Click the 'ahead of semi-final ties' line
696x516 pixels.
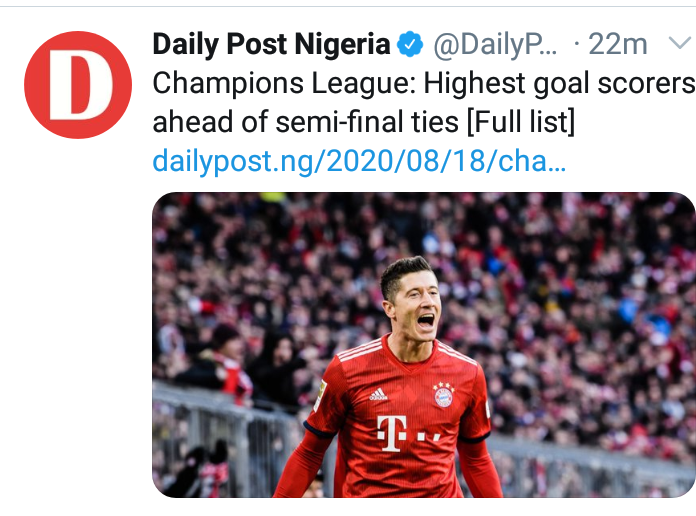(306, 122)
